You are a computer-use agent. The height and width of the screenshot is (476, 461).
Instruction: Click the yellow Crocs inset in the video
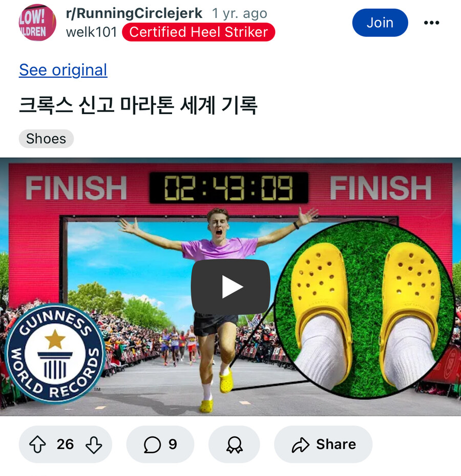365,309
